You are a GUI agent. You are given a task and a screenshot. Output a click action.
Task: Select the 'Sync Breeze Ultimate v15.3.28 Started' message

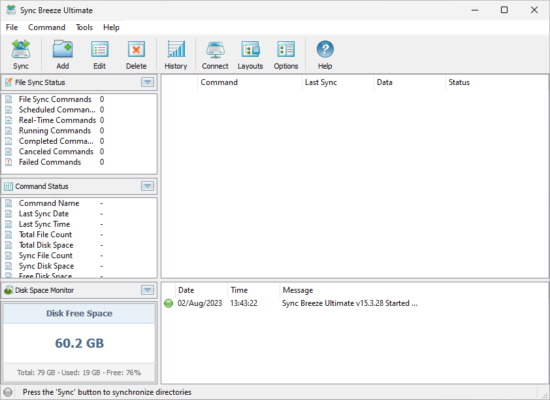[x=350, y=303]
